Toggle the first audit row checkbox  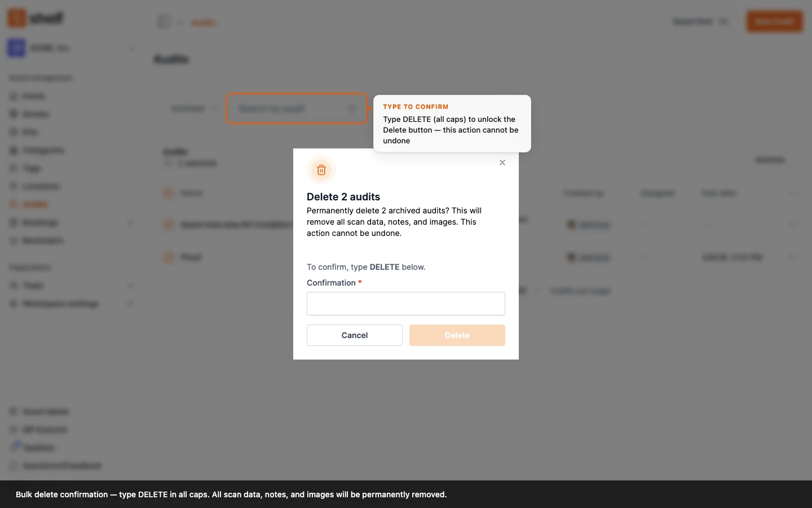point(168,225)
